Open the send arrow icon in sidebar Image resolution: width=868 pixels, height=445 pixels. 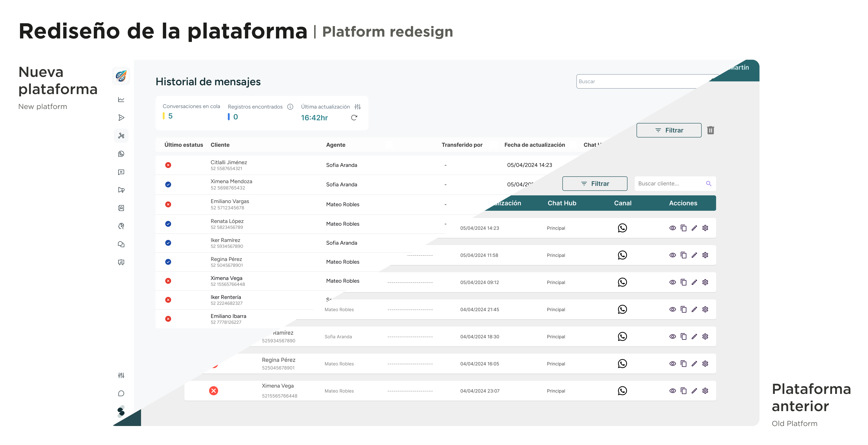121,118
